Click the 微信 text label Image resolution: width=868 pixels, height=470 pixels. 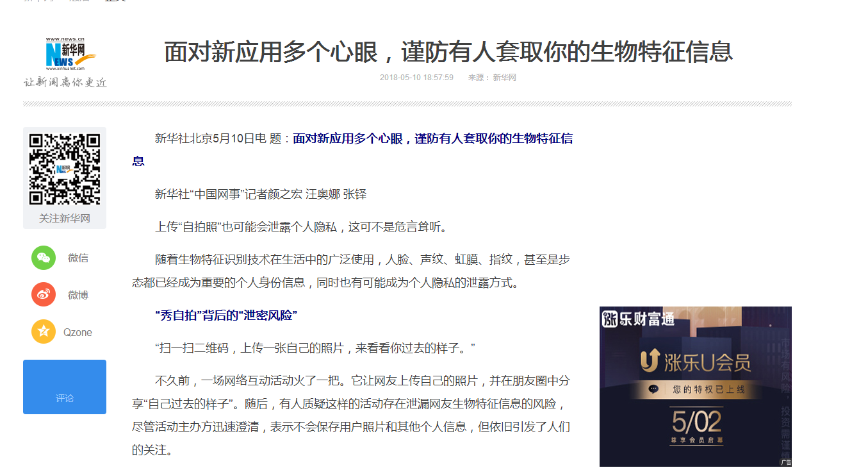[78, 258]
